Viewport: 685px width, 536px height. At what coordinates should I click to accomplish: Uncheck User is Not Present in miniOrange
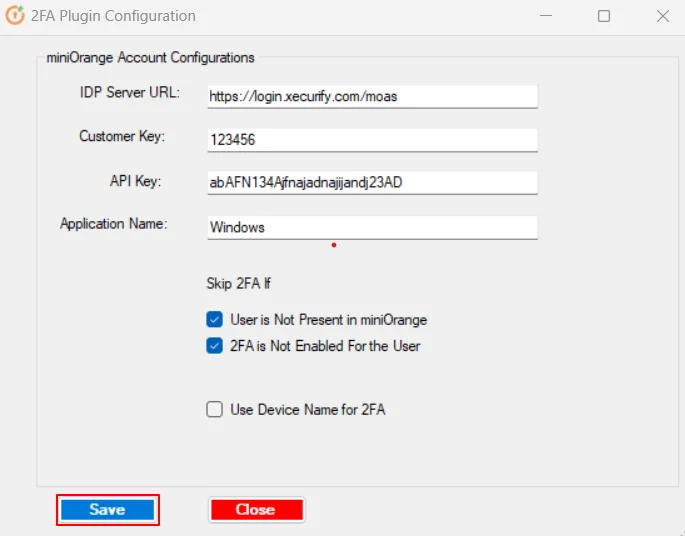click(214, 319)
